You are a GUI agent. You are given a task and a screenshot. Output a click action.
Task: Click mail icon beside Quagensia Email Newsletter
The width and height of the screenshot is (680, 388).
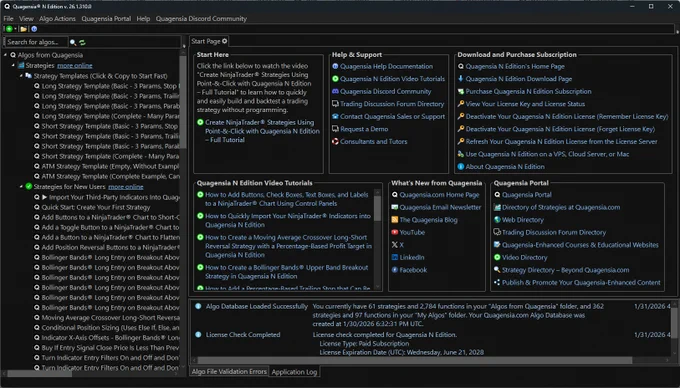395,207
